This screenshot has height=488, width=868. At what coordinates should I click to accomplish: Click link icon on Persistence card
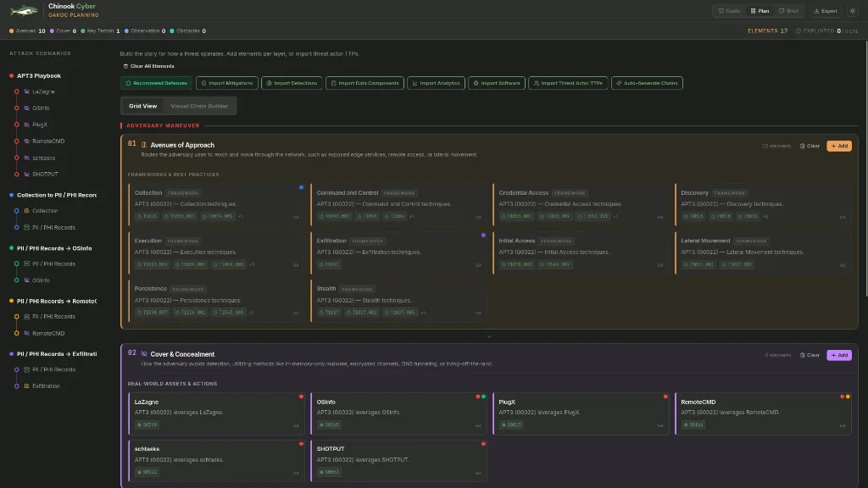pyautogui.click(x=296, y=313)
